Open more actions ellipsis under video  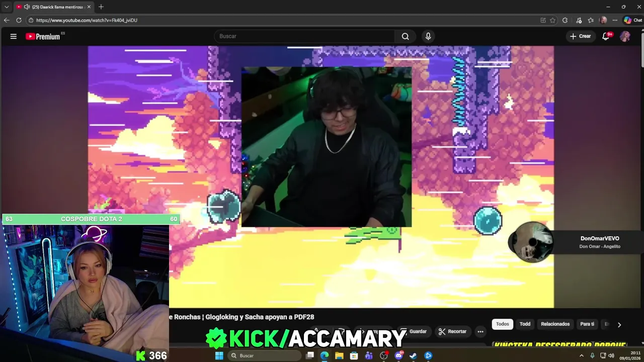coord(480,331)
